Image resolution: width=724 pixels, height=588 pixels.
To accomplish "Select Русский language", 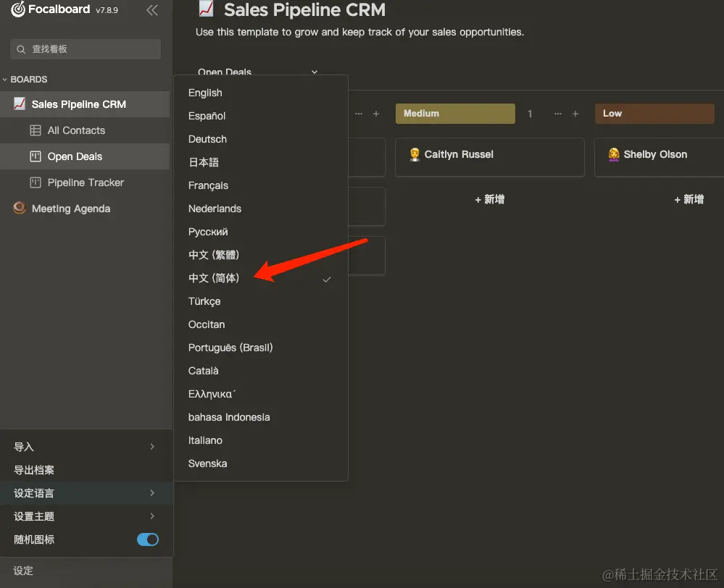I will point(261,232).
